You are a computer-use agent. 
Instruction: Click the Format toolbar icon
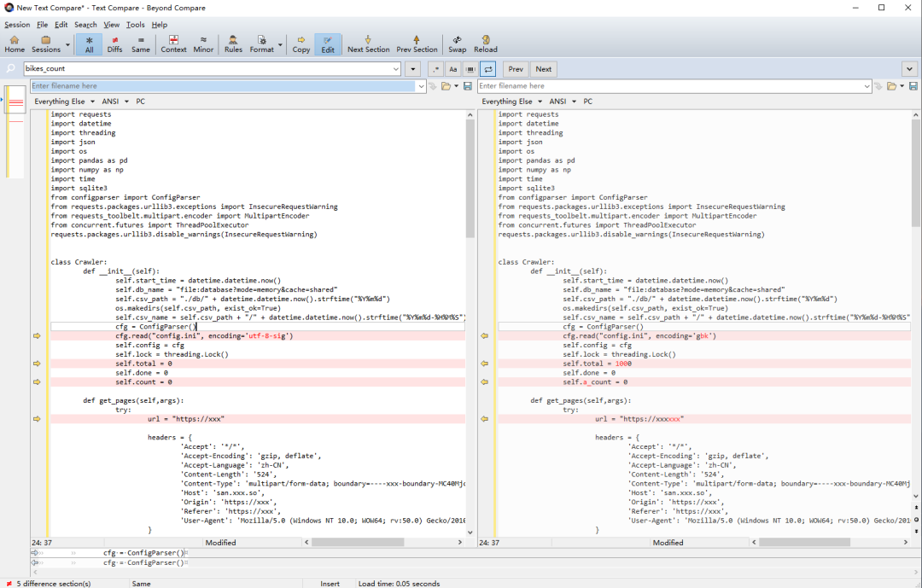point(262,44)
